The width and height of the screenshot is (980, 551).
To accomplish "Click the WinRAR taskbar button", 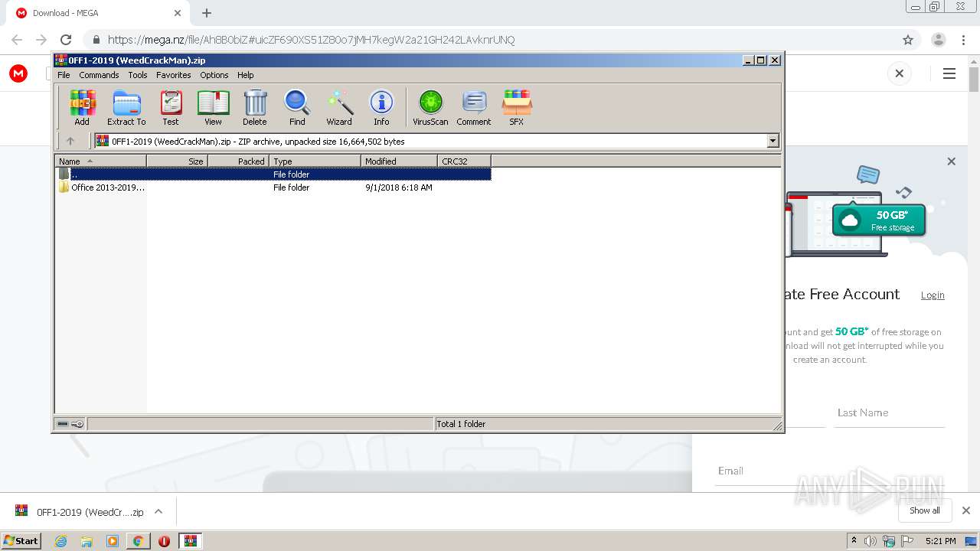I will (x=191, y=541).
